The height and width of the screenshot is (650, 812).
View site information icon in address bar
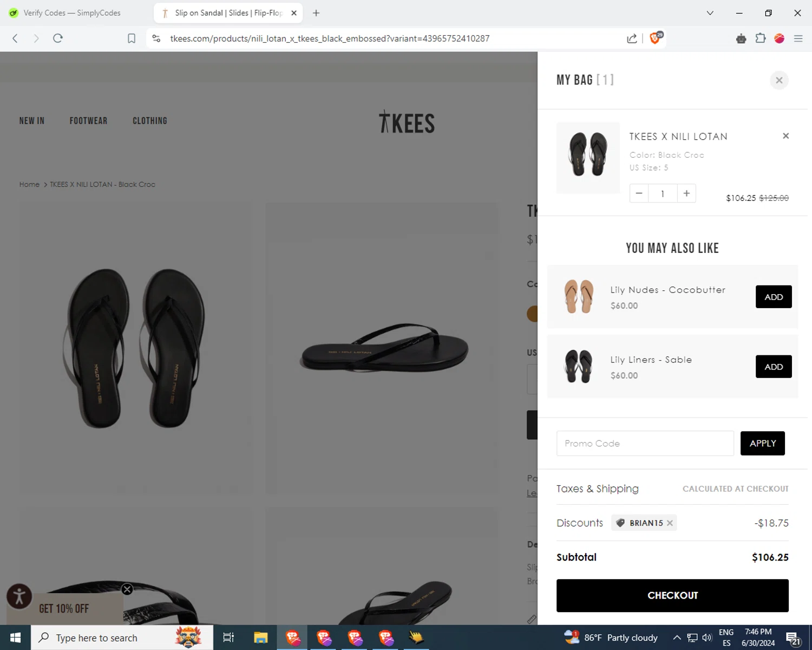tap(156, 38)
